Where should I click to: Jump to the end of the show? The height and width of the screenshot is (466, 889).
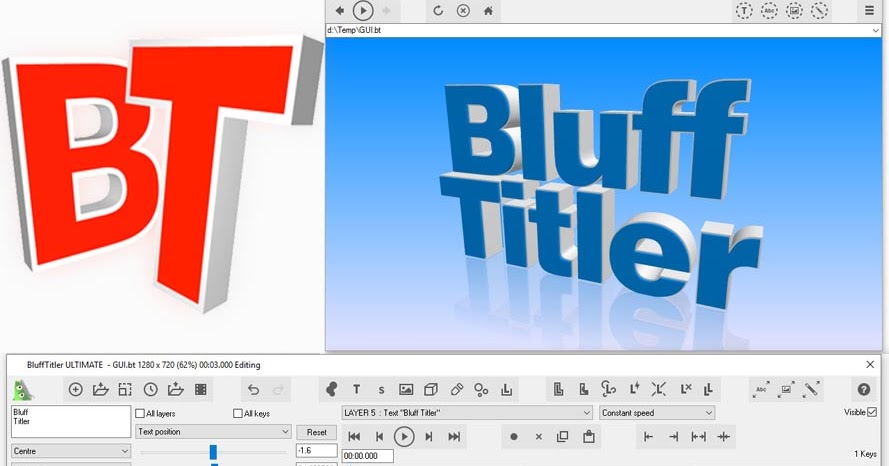pyautogui.click(x=454, y=437)
